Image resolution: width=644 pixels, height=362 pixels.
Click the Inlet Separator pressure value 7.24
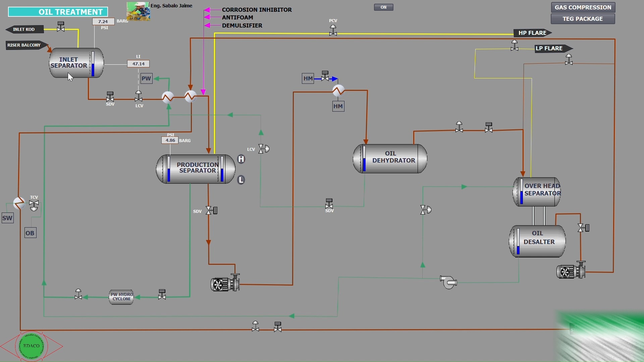point(103,21)
